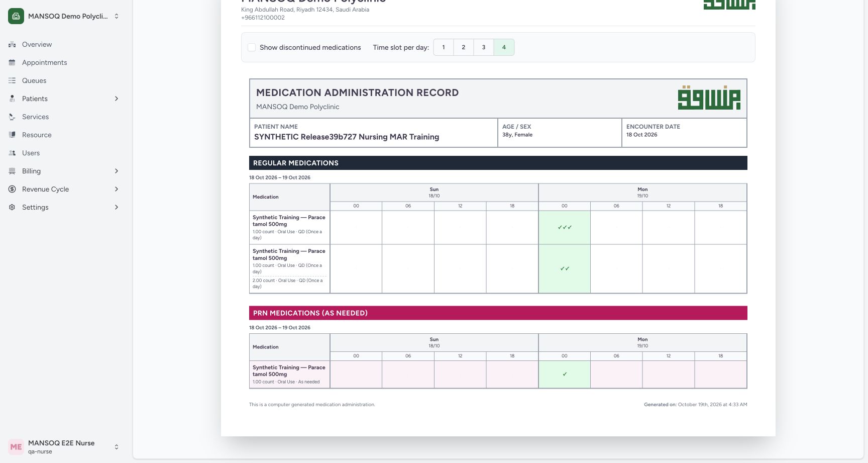Click the Patients sidebar icon

tap(12, 99)
